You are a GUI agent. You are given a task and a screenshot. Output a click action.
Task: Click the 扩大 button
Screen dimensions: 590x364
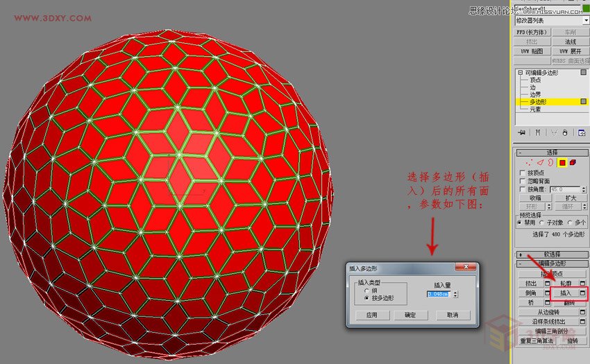(571, 198)
